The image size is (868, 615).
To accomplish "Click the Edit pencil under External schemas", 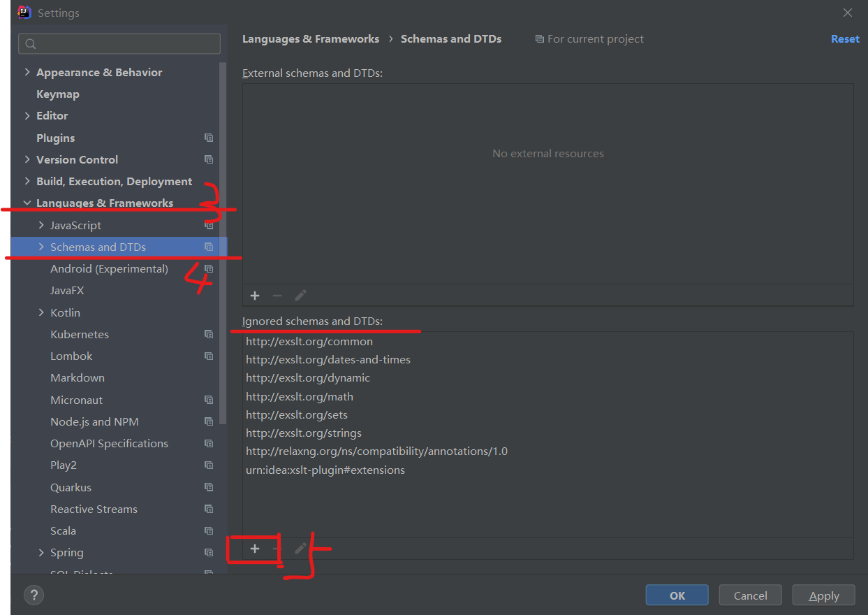I will 300,296.
